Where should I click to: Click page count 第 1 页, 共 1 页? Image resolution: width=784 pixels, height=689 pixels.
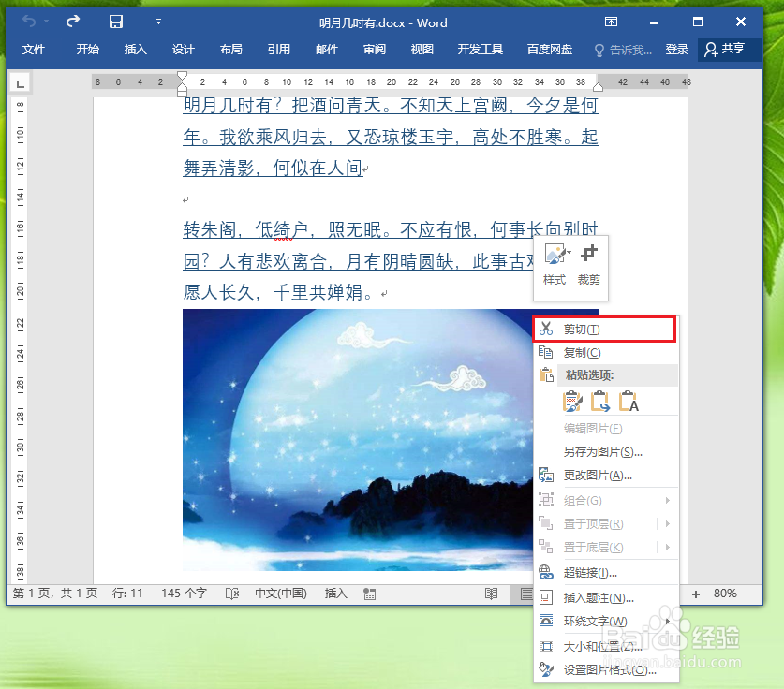click(55, 594)
